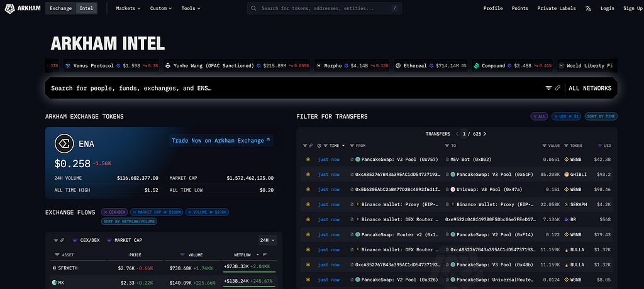Select Venus Protocol in the ticker
The width and height of the screenshot is (644, 289).
(x=111, y=66)
